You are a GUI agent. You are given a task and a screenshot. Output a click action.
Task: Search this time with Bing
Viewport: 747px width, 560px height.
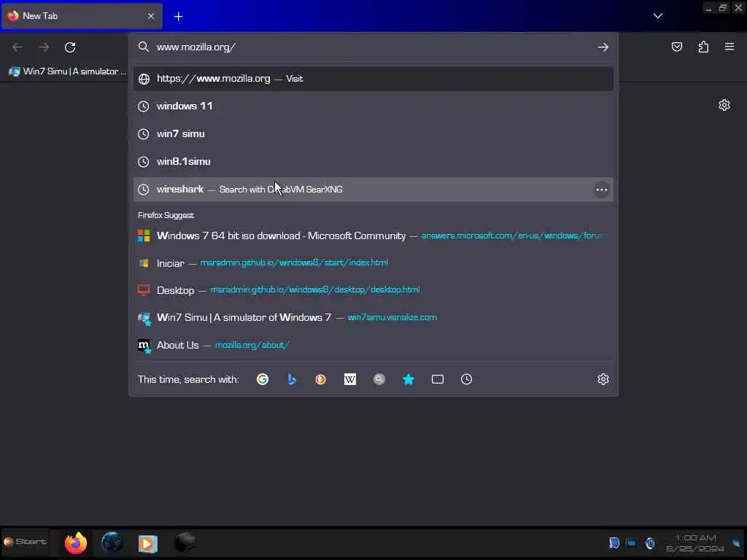tap(292, 379)
